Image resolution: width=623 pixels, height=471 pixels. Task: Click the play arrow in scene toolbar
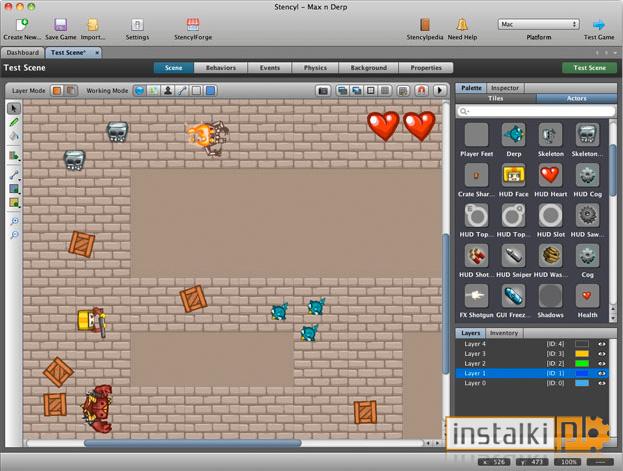(x=439, y=91)
